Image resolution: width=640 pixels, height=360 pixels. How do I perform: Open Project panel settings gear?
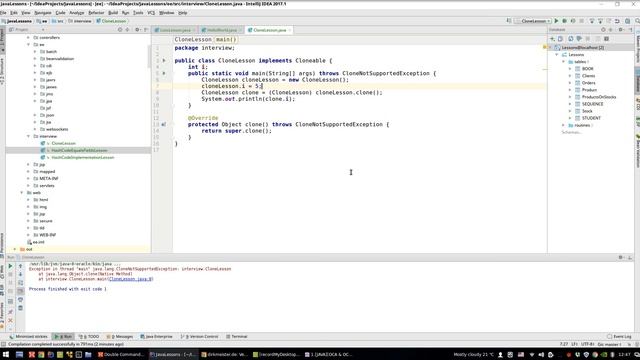coord(137,30)
